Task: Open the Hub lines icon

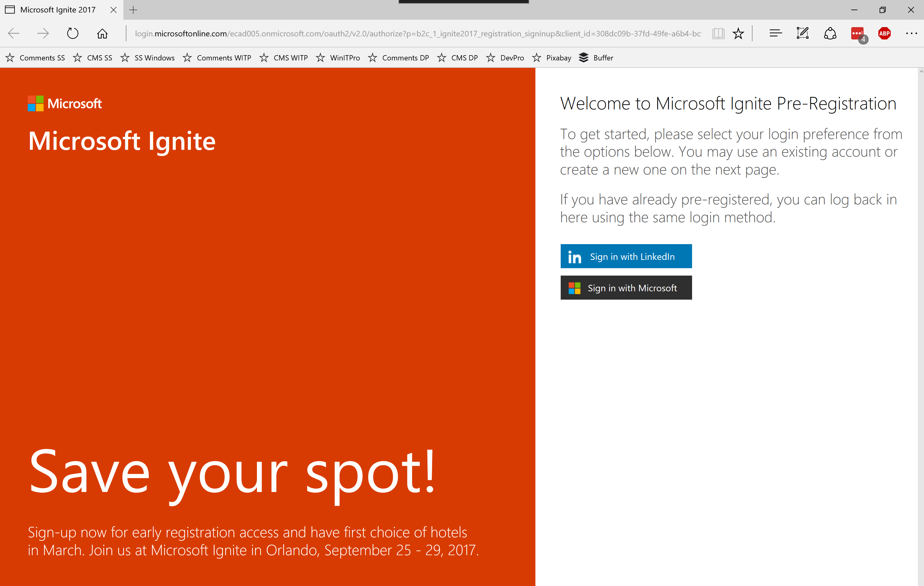Action: [x=775, y=33]
